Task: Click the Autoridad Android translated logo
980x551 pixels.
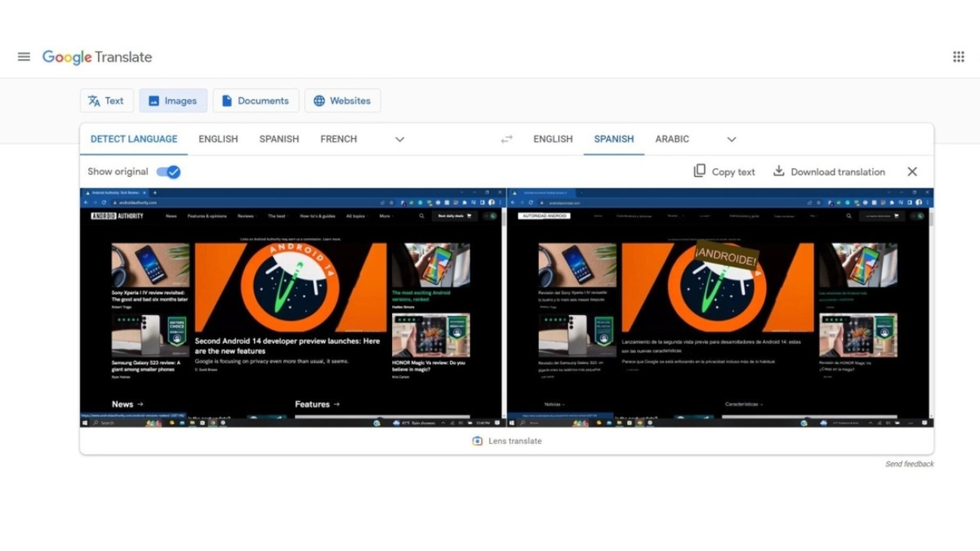Action: pos(544,216)
